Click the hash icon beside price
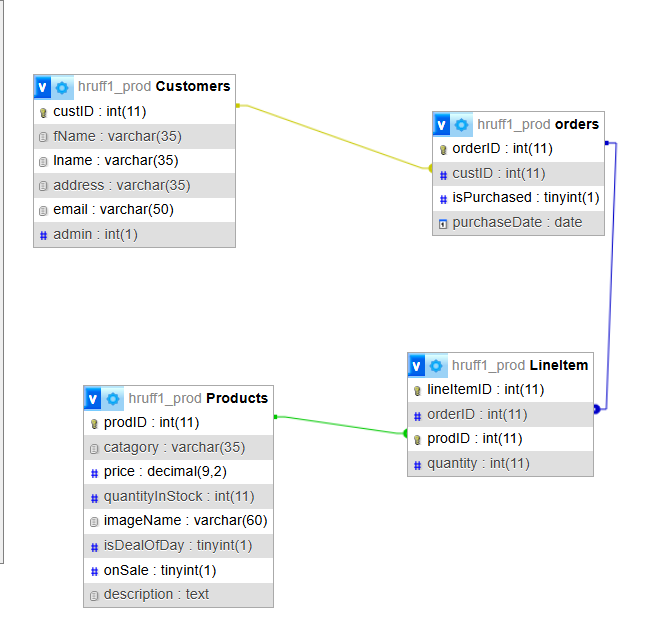 point(95,473)
